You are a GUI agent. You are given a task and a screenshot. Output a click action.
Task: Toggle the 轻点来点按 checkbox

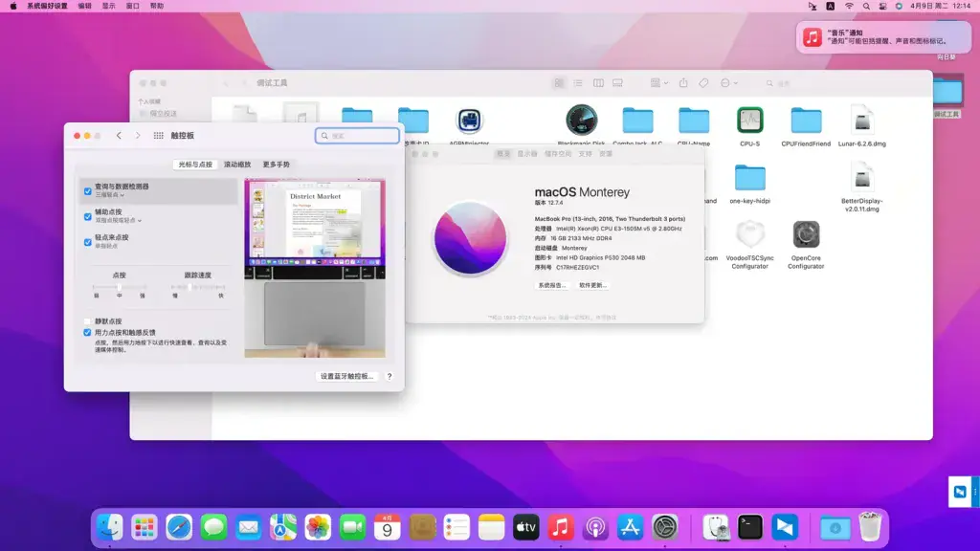[x=87, y=242]
